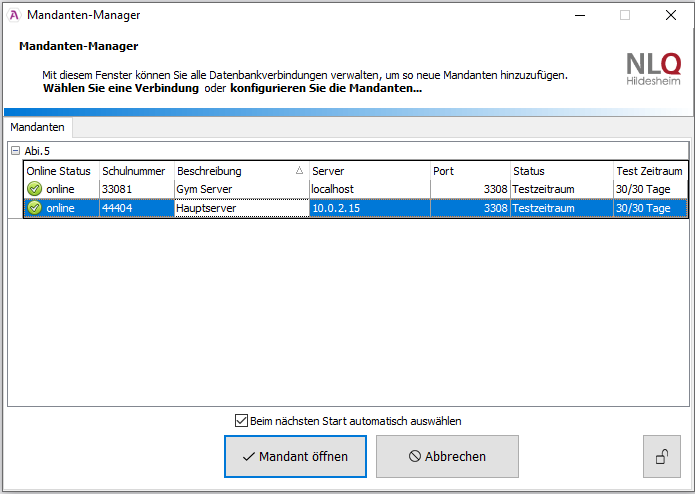Click the NLQ Hildesheim logo
Screen dimensions: 695x494
(653, 69)
